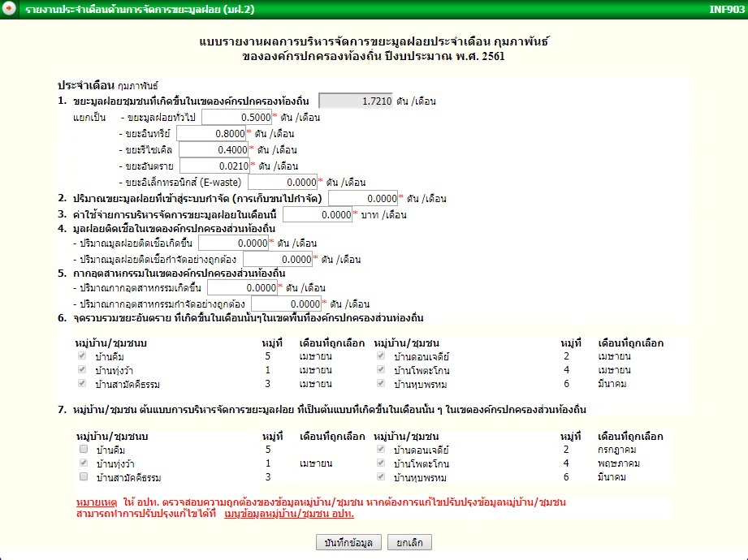Click the header title รายงานประจำเดือนด้านการจัดการขยะมูลฝอย (มฝ.2)
748x560 pixels.
pos(140,10)
